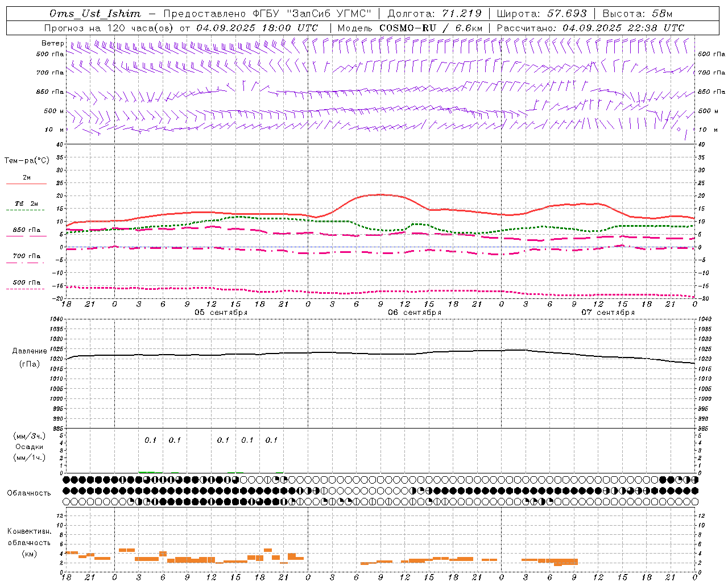This screenshot has height=582, width=728.
Task: Click the 500 гПа dotted temperature legend line
Action: click(x=26, y=289)
